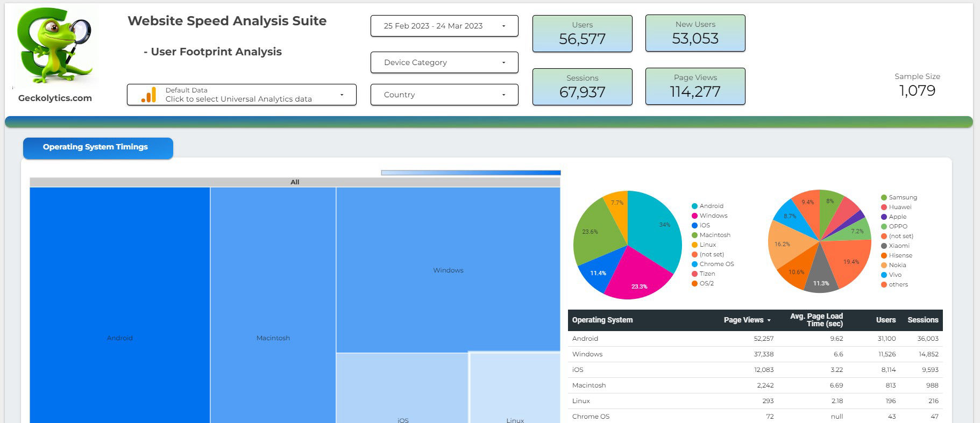The height and width of the screenshot is (423, 980).
Task: Click the Windows row in table
Action: (755, 354)
